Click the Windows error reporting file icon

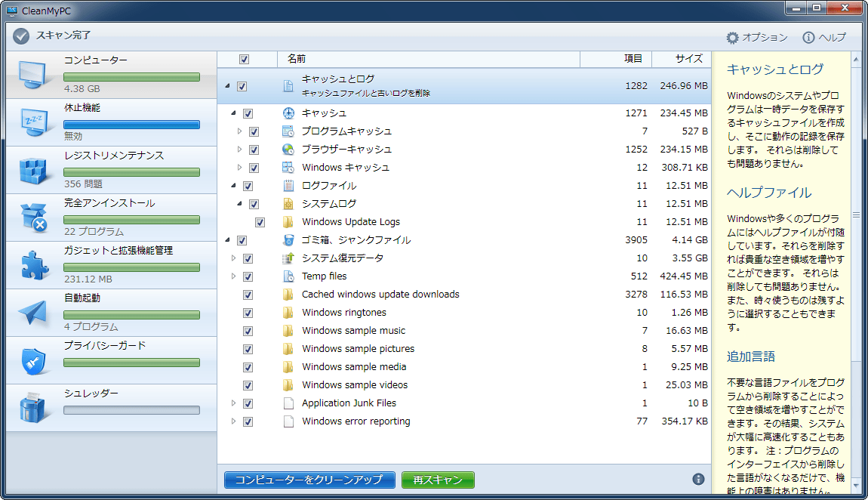288,421
